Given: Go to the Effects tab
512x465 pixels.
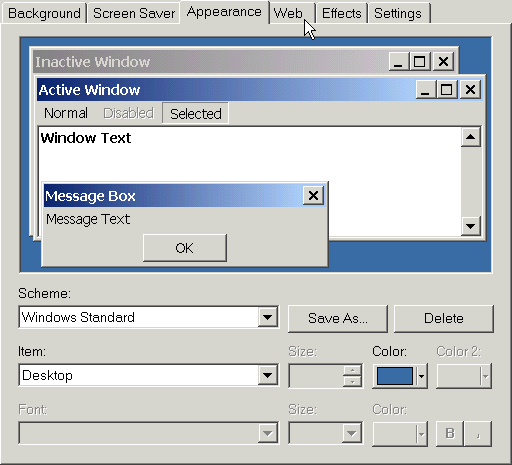Looking at the screenshot, I should 342,14.
